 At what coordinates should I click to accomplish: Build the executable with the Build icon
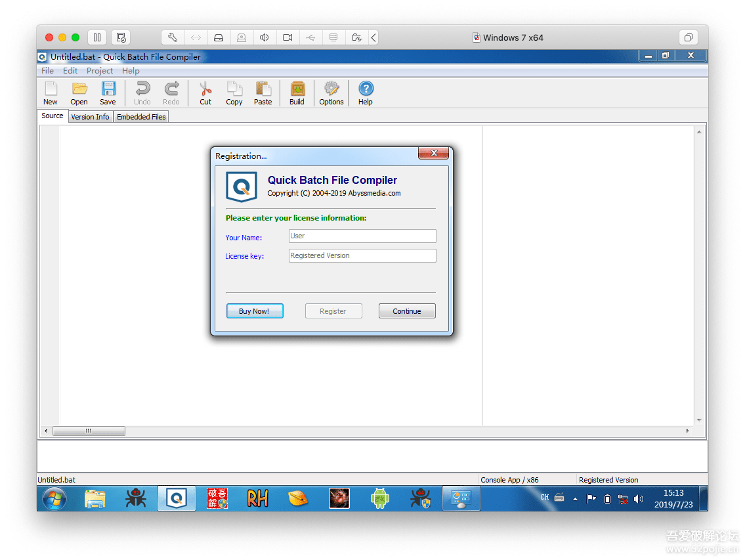coord(297,93)
